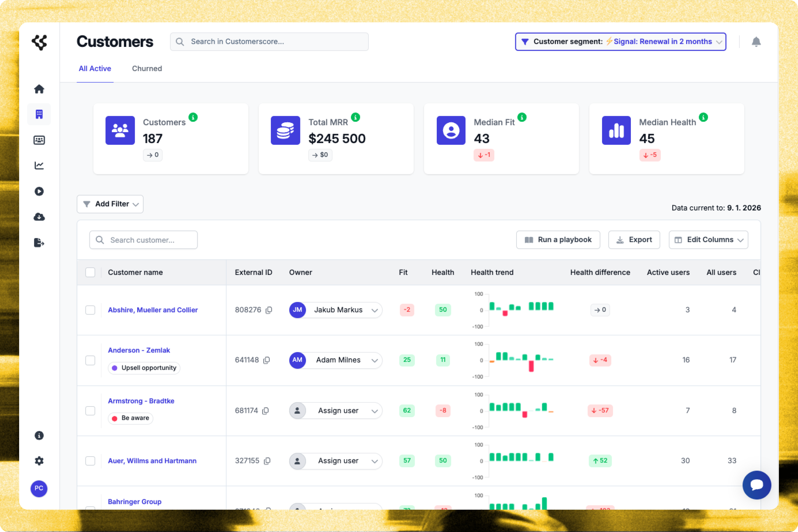The image size is (798, 532).
Task: Click the play circle icon in sidebar
Action: point(39,191)
